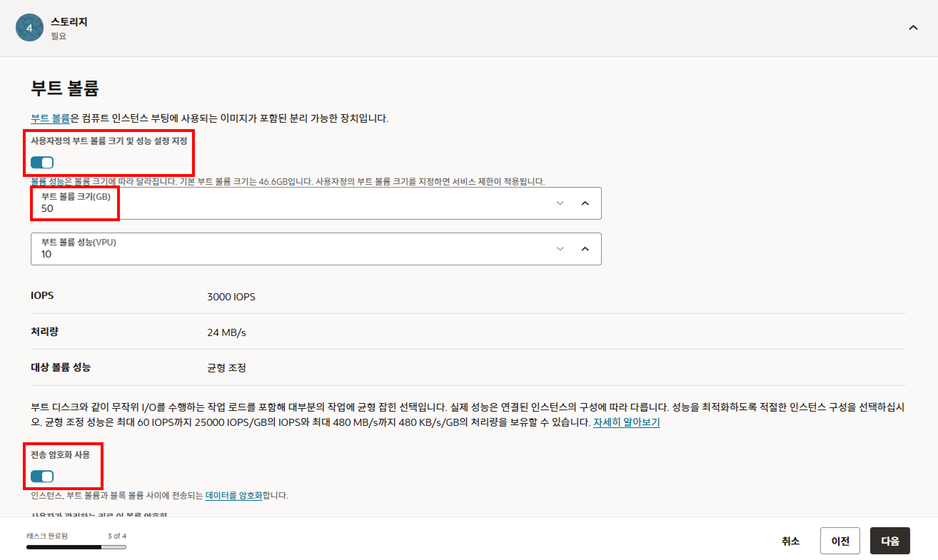Image resolution: width=938 pixels, height=560 pixels.
Task: Click the 이전 button
Action: point(839,541)
